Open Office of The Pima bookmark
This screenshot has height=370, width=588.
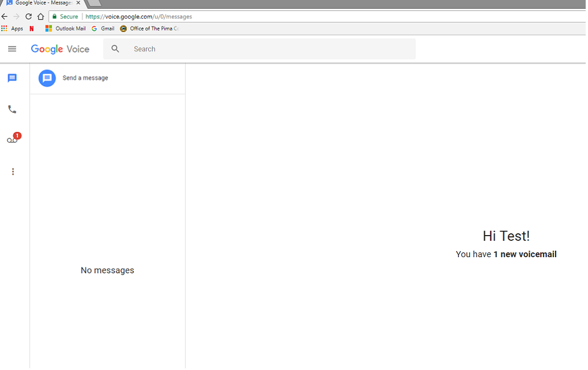(x=150, y=28)
